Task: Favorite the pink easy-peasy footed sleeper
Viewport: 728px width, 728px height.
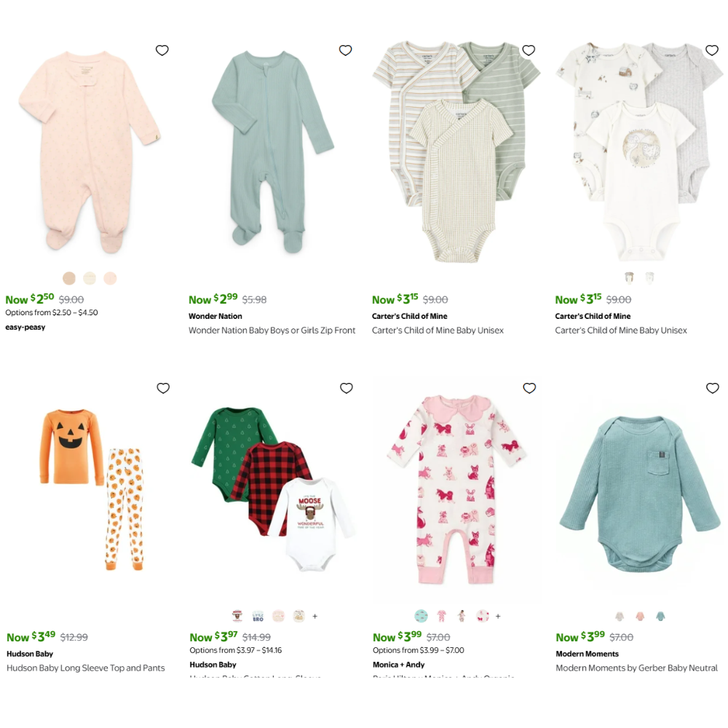Action: [162, 50]
